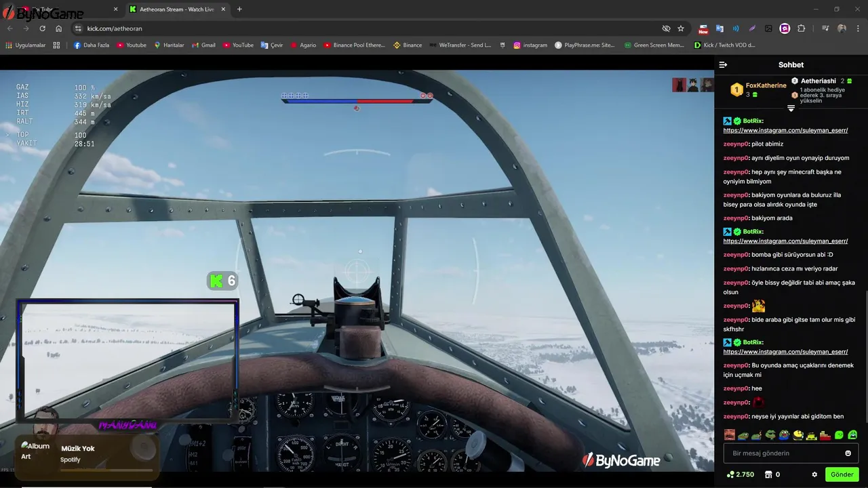Open the media controls music-note icon
Screen dimensions: 868x488
pos(825,28)
